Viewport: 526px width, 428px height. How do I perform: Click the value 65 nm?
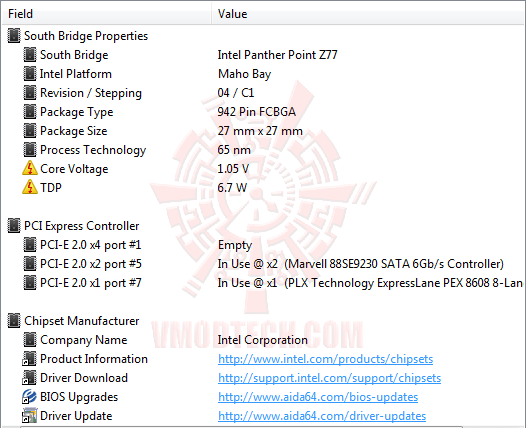(234, 150)
